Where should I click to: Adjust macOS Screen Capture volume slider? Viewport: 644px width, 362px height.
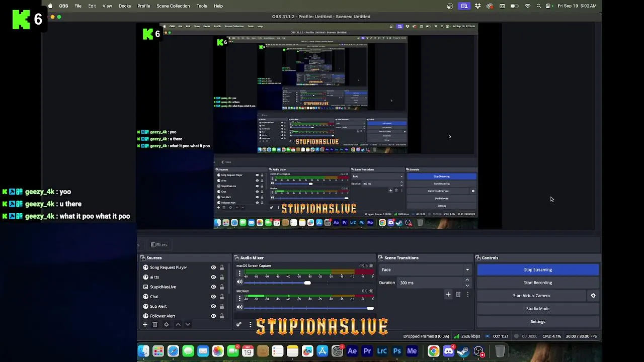pos(307,283)
